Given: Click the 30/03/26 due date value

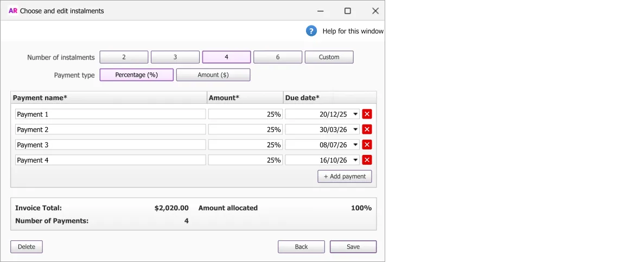Looking at the screenshot, I should click(x=333, y=129).
